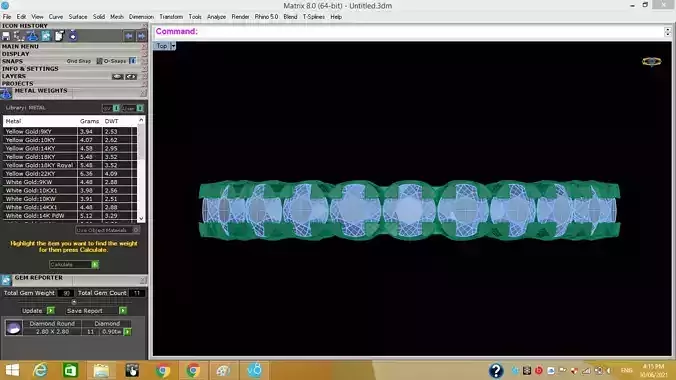
Task: Click the help question mark in taskbar
Action: coord(496,371)
